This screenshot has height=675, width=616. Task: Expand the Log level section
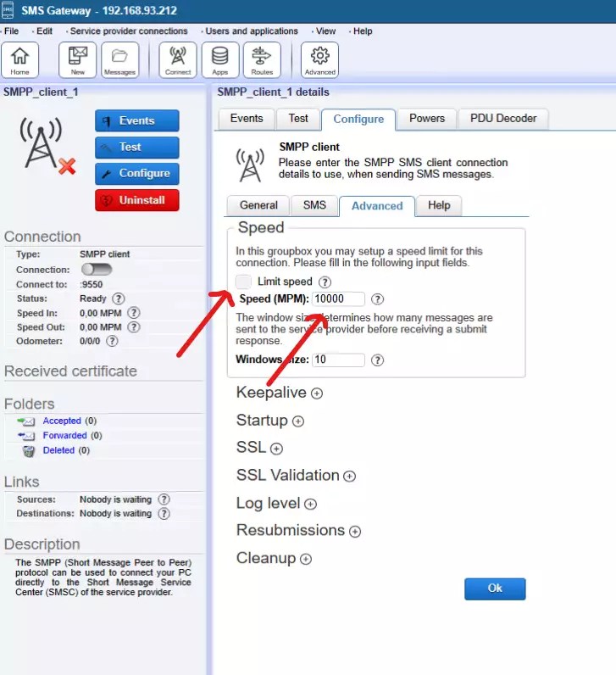click(x=311, y=504)
